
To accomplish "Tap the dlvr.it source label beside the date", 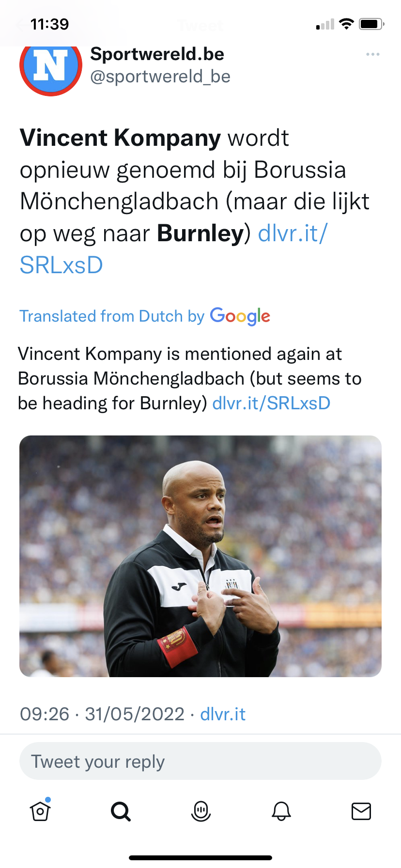I will tap(223, 714).
